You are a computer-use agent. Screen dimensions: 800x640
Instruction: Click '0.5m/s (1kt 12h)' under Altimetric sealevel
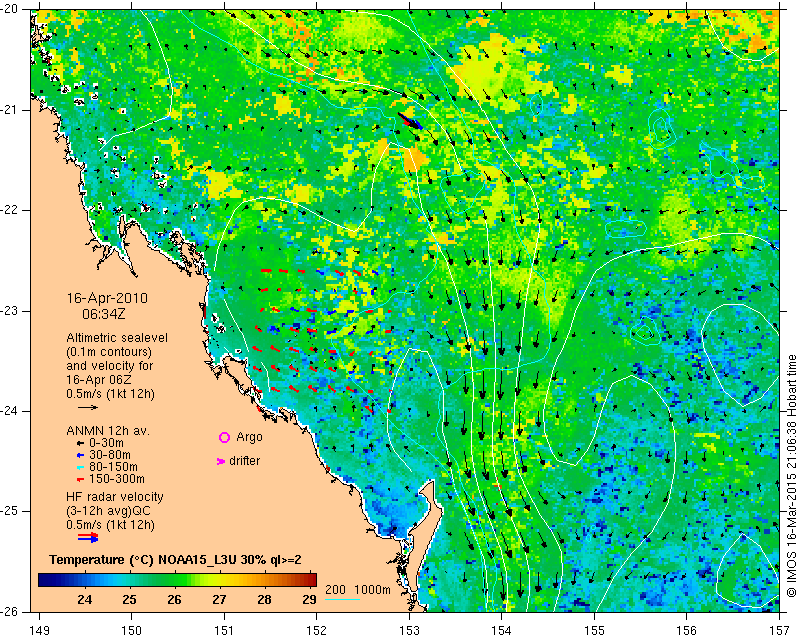[110, 394]
